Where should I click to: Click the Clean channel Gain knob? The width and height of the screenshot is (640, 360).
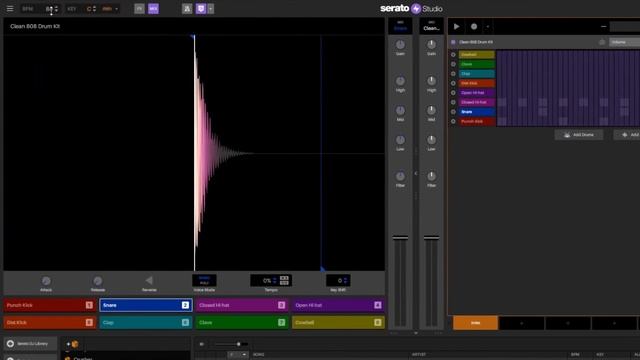coord(431,44)
